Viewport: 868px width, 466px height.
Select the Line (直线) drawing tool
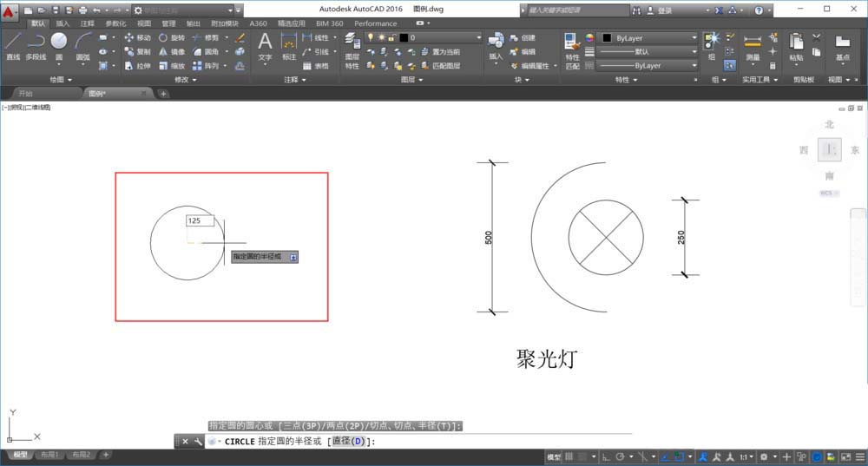12,44
